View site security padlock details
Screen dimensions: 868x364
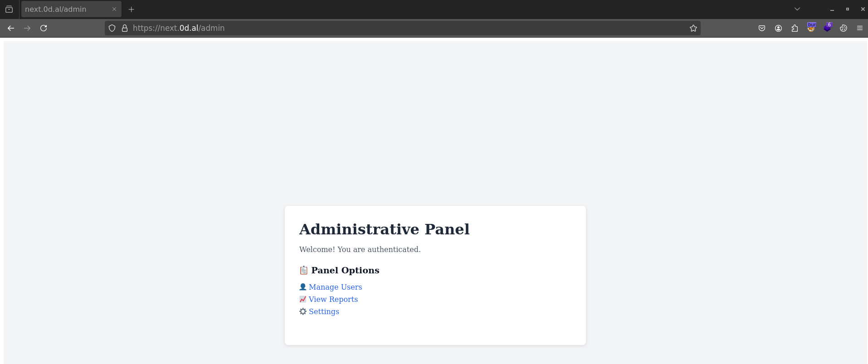[125, 28]
